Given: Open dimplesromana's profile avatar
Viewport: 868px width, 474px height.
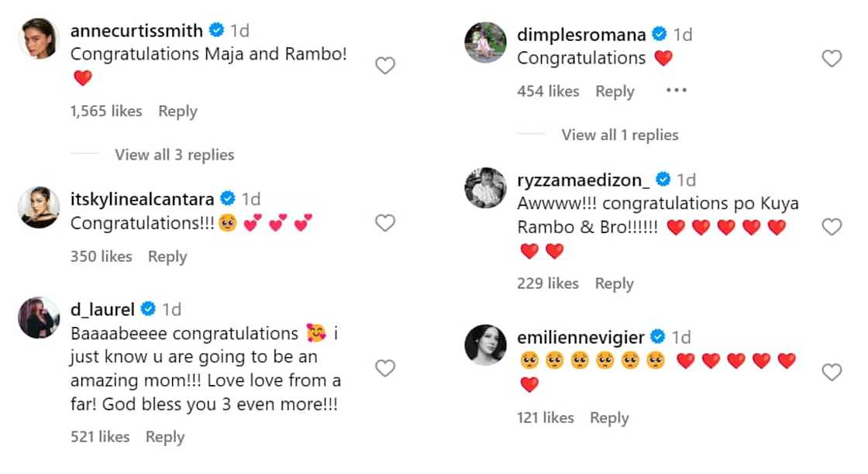Looking at the screenshot, I should (485, 43).
